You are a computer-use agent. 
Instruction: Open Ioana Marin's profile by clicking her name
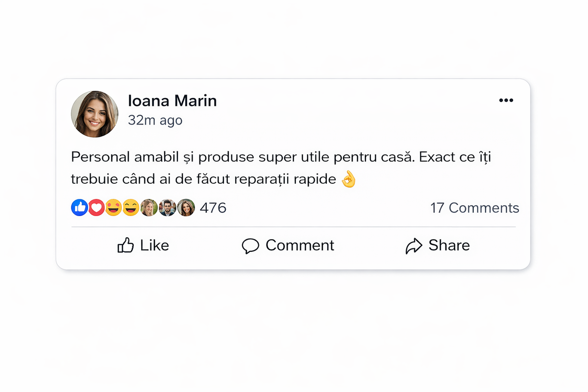[172, 100]
